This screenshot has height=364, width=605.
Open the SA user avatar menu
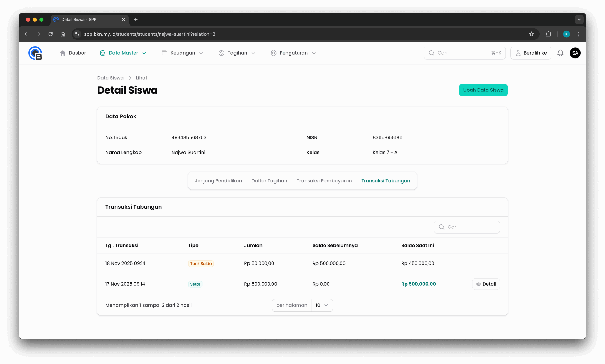tap(575, 53)
